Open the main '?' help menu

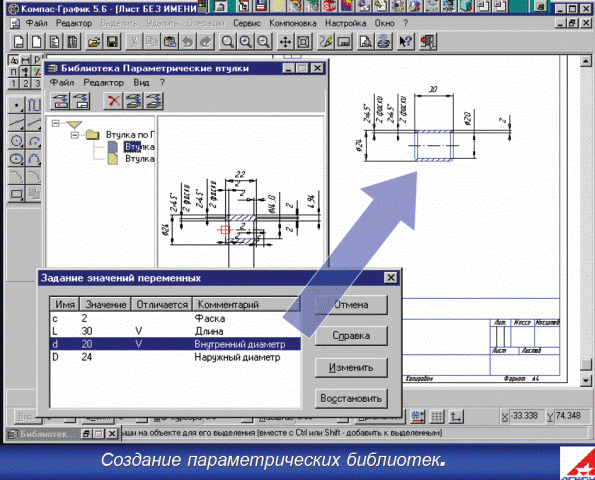[x=406, y=23]
